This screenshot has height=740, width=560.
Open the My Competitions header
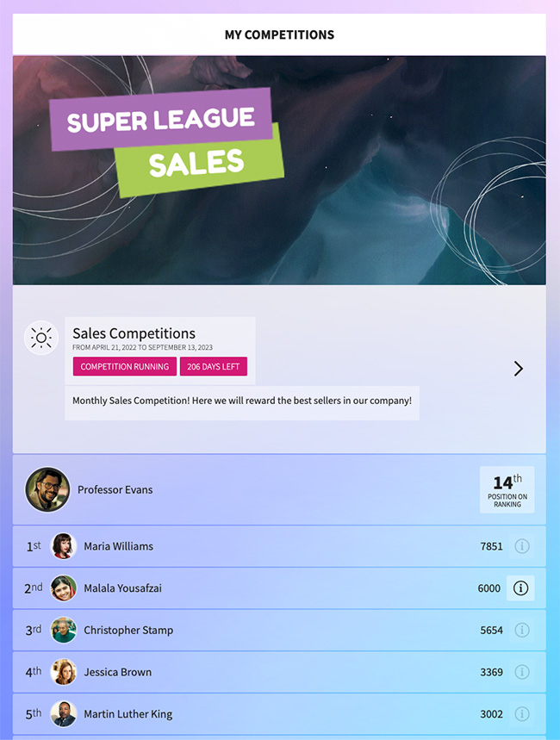point(279,34)
